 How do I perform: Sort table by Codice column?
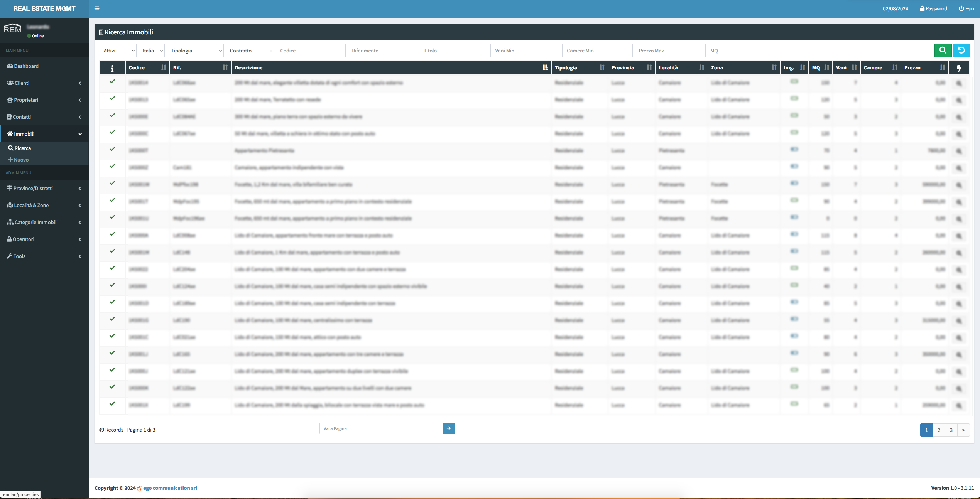click(x=164, y=67)
